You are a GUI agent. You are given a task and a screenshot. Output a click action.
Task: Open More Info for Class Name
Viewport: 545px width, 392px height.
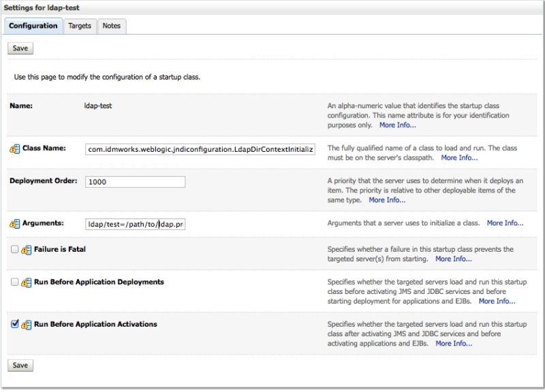tap(459, 158)
